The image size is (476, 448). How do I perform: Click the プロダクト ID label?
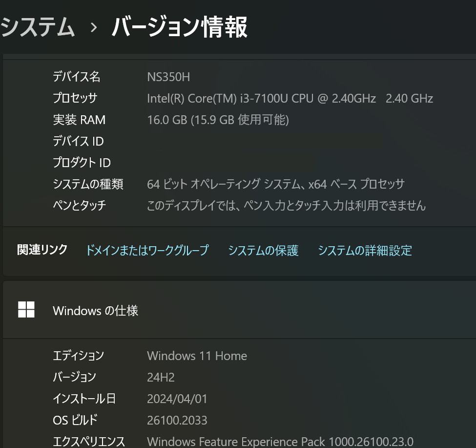click(82, 163)
